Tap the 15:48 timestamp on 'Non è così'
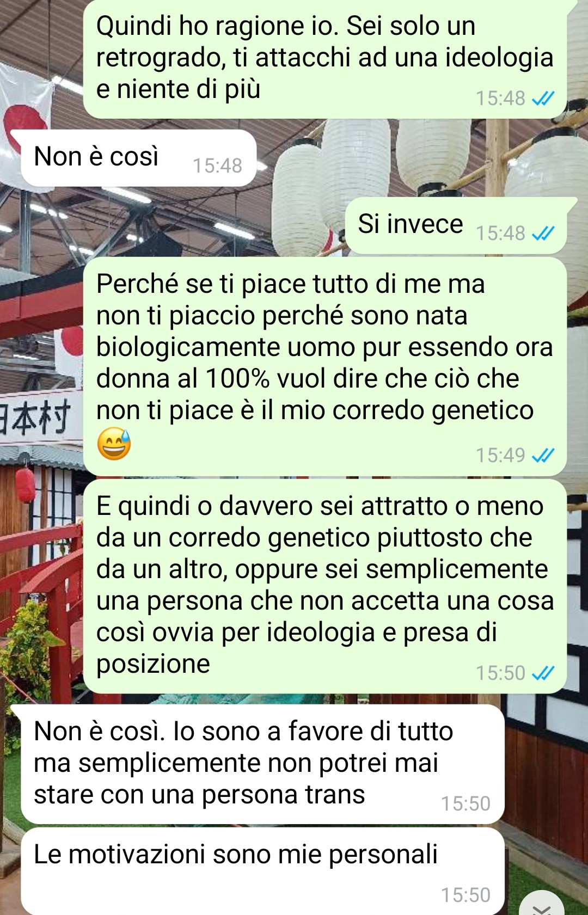This screenshot has width=588, height=915. pyautogui.click(x=217, y=165)
